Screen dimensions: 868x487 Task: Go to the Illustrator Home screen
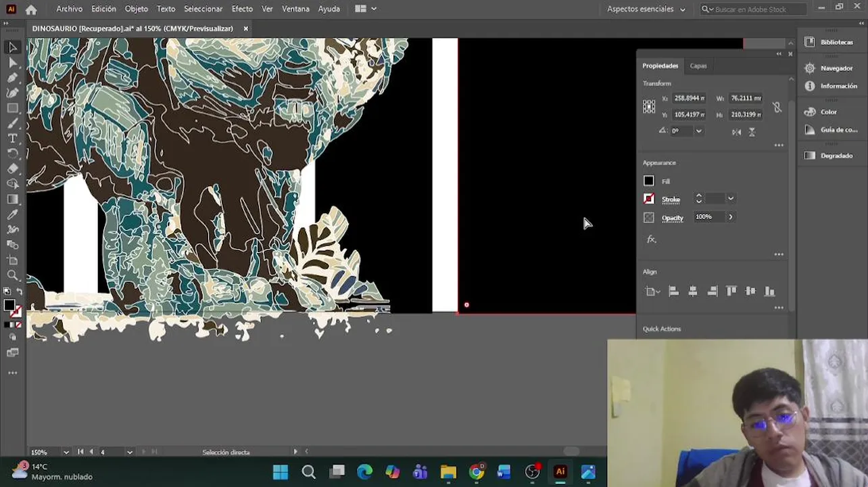[31, 9]
